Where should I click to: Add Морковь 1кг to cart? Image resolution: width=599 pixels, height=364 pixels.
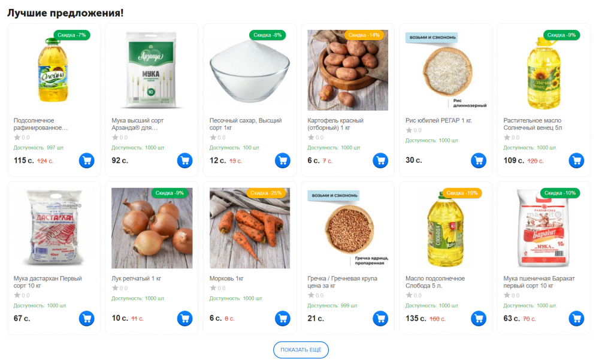click(x=283, y=318)
